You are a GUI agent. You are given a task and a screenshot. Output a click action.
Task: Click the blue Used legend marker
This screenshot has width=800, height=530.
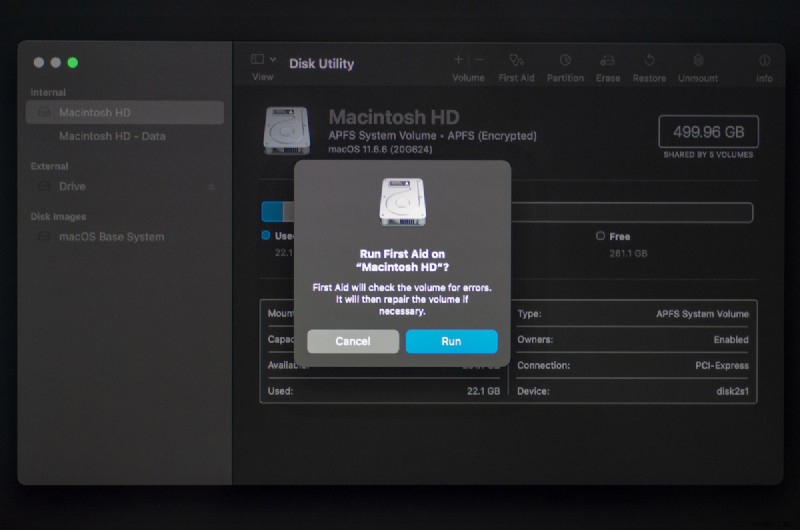266,235
